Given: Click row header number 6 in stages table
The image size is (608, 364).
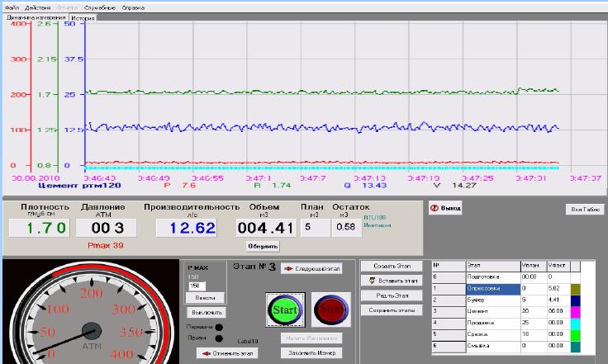Looking at the screenshot, I should (x=449, y=346).
